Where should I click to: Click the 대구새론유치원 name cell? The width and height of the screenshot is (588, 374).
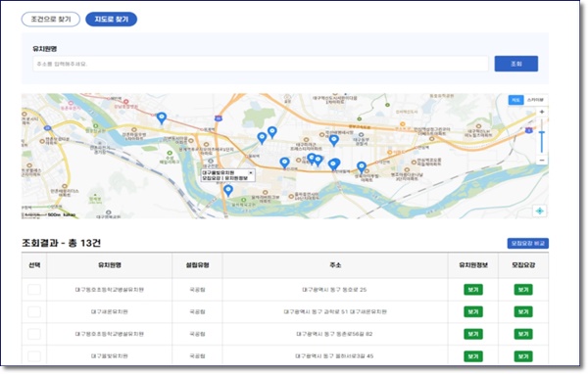point(110,311)
